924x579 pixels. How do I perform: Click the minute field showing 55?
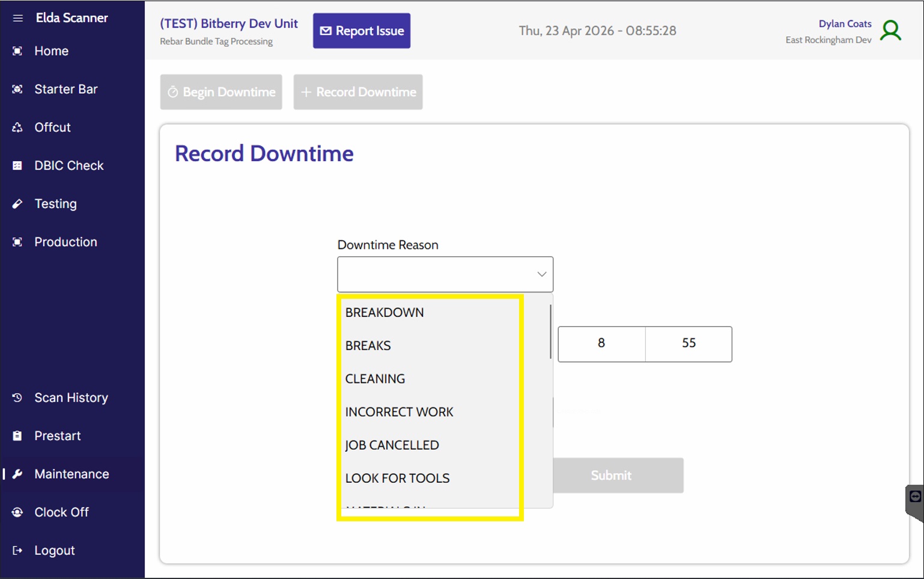688,344
